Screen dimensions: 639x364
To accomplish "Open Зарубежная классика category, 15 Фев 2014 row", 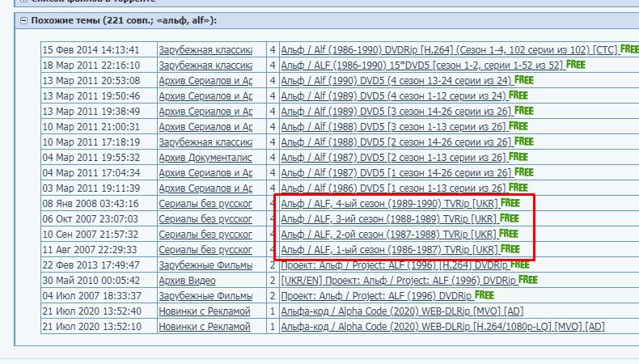I will click(x=205, y=49).
